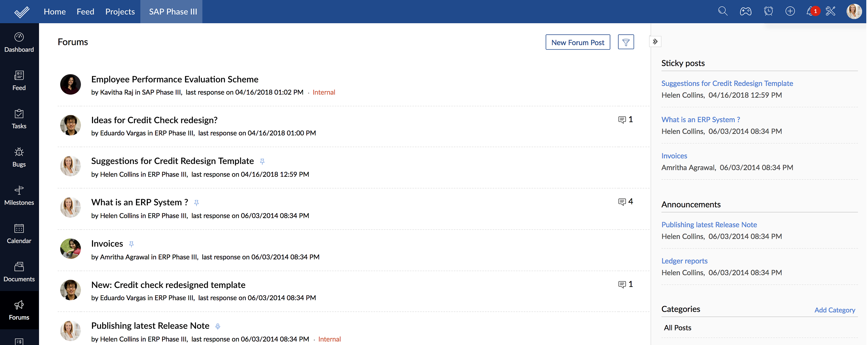868x345 pixels.
Task: Open Suggestions for Credit Redesign Template post
Action: [x=173, y=161]
